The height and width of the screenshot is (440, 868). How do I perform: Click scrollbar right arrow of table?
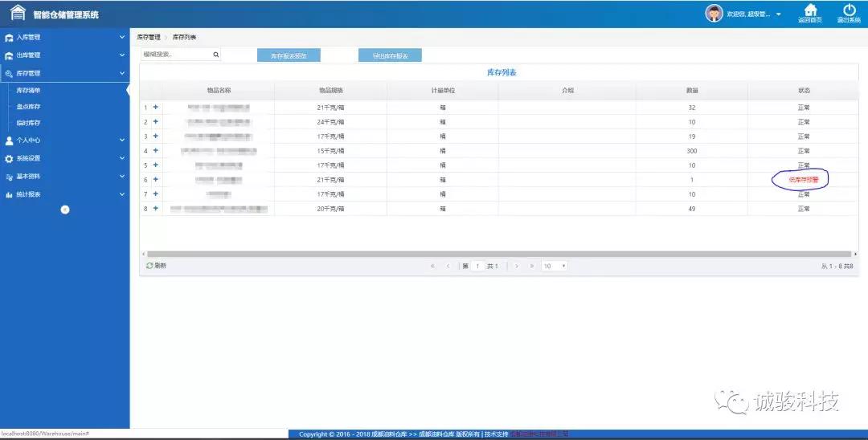855,255
